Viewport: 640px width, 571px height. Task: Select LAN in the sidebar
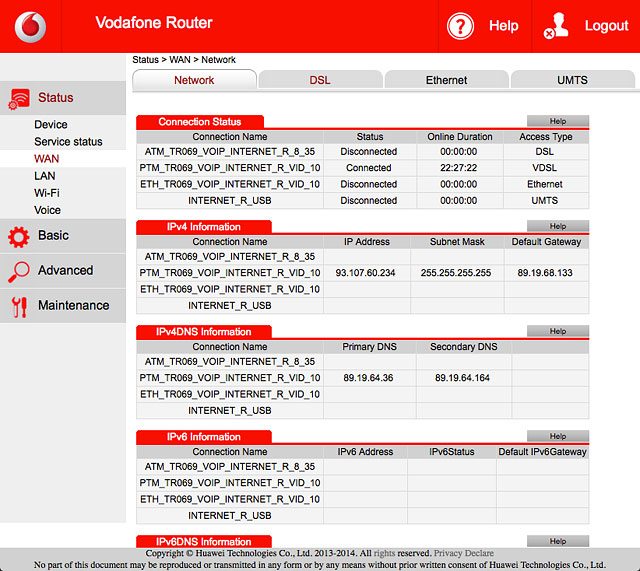pos(44,176)
